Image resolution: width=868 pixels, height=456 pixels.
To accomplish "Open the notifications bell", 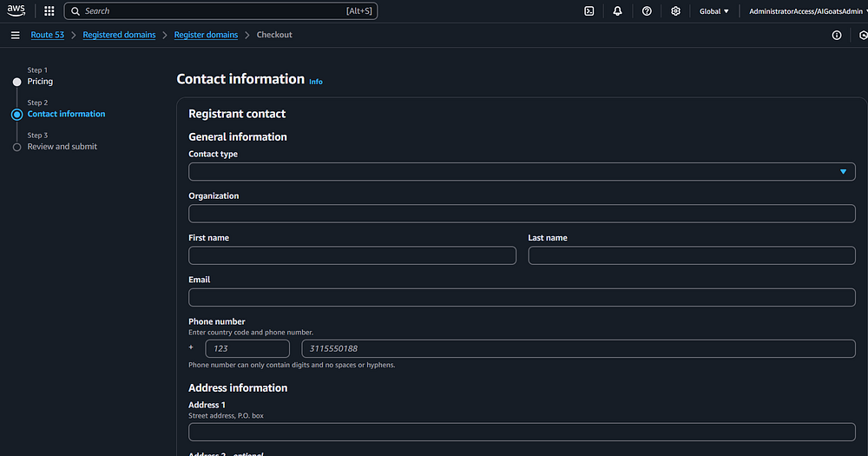I will click(x=617, y=11).
